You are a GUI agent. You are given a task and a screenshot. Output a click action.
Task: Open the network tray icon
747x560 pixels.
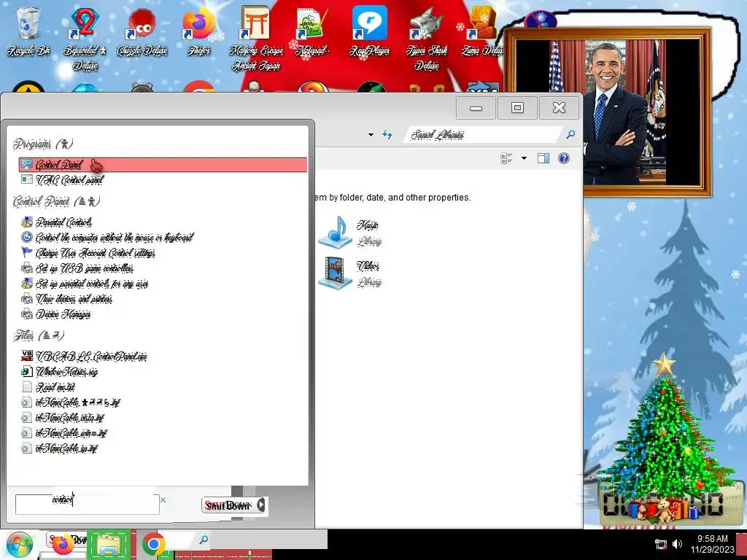tap(661, 544)
